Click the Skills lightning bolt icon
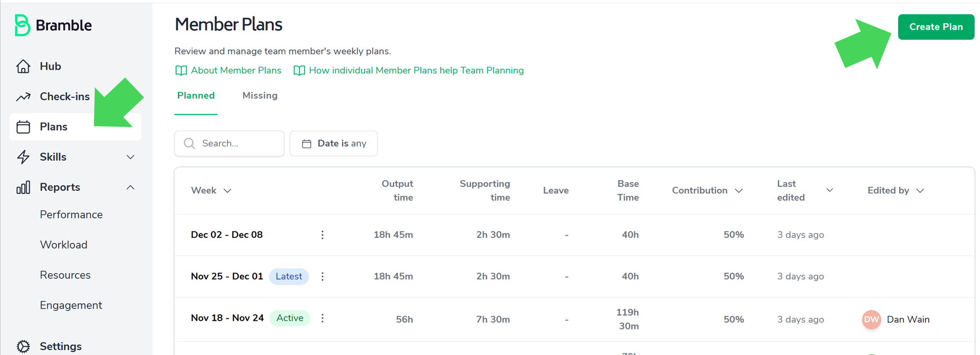This screenshot has width=980, height=355. coord(23,157)
